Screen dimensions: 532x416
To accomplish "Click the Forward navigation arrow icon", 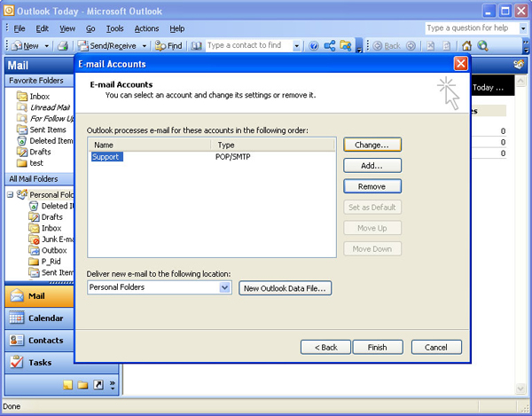I will tap(411, 46).
